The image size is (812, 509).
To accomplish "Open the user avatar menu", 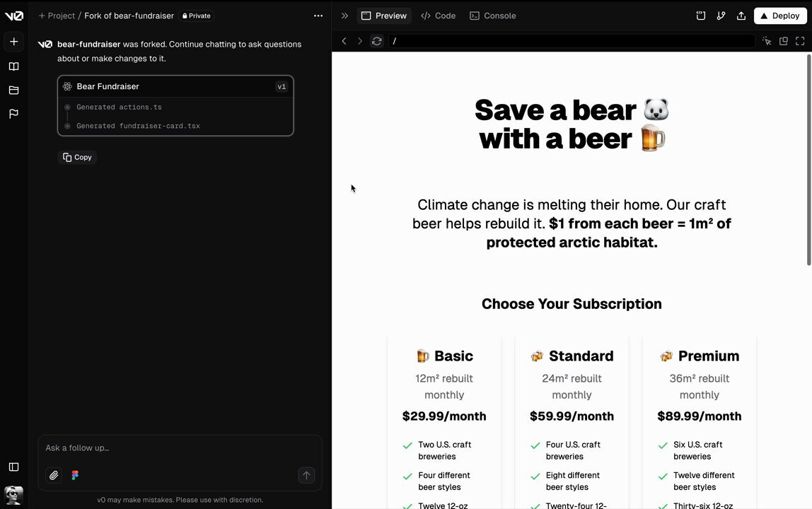I will click(x=14, y=496).
